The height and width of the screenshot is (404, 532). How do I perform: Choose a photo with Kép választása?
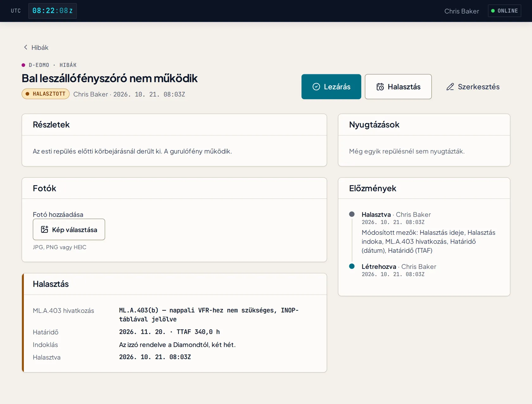[69, 229]
